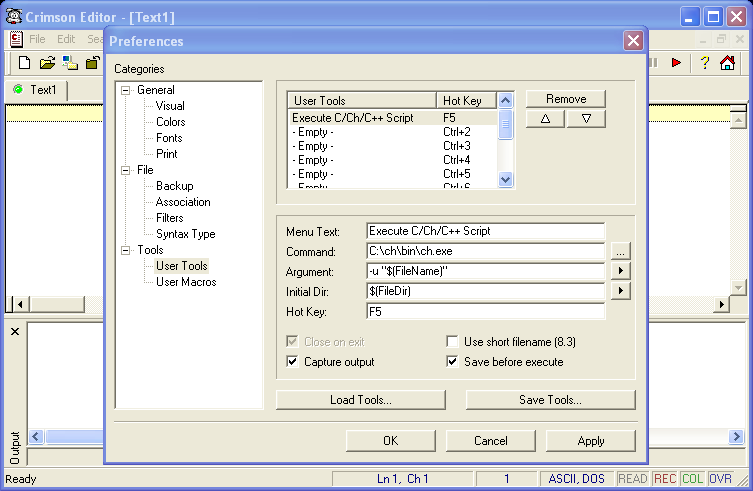Click the home page house icon
The height and width of the screenshot is (491, 753).
point(727,63)
